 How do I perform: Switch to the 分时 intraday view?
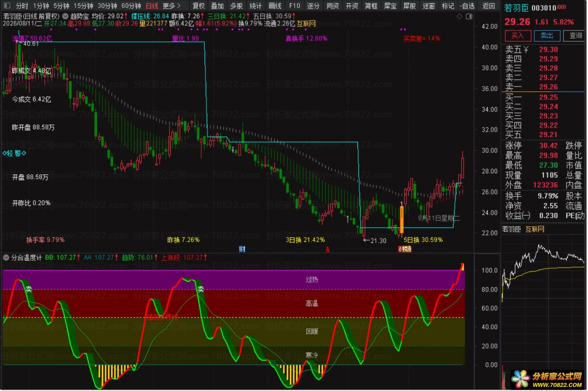pyautogui.click(x=22, y=6)
